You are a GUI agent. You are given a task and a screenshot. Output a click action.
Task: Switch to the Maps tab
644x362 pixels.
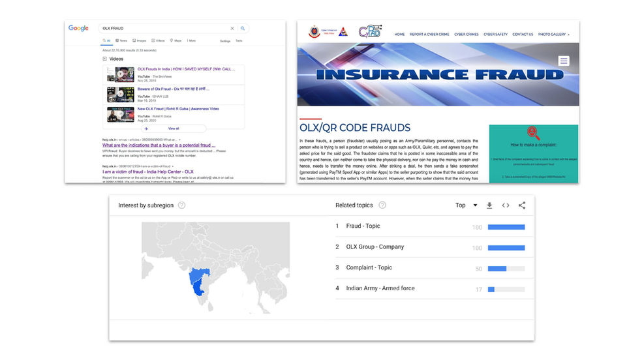click(176, 40)
